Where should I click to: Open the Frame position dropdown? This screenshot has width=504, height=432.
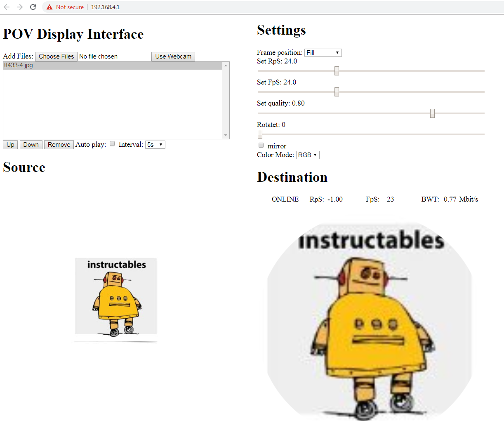(323, 52)
